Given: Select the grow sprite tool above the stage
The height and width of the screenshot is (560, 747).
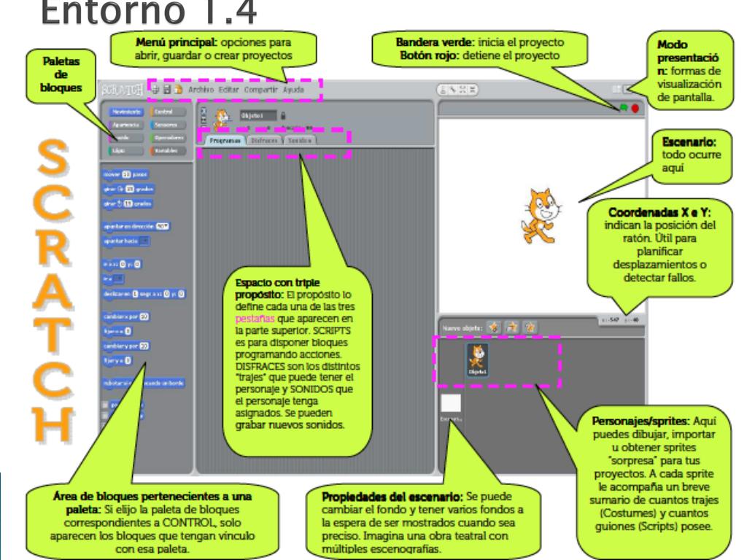Looking at the screenshot, I should tap(462, 90).
